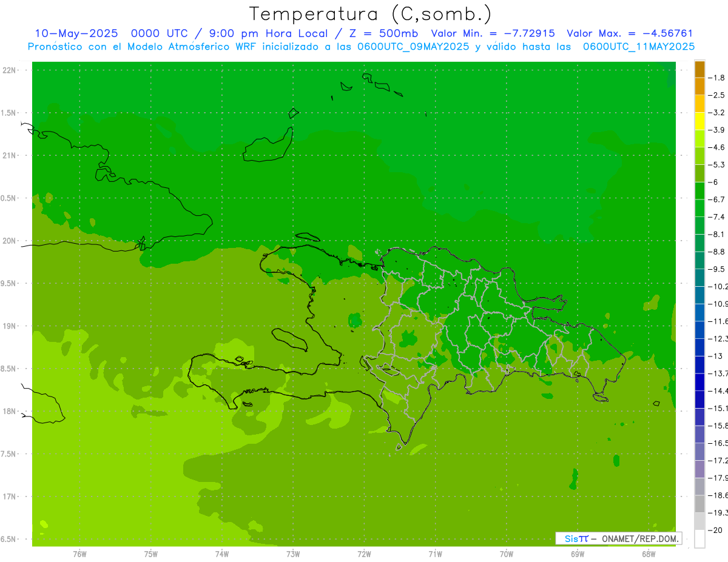728x562 pixels.
Task: Click the '-20' colorbar value
Action: [x=715, y=530]
